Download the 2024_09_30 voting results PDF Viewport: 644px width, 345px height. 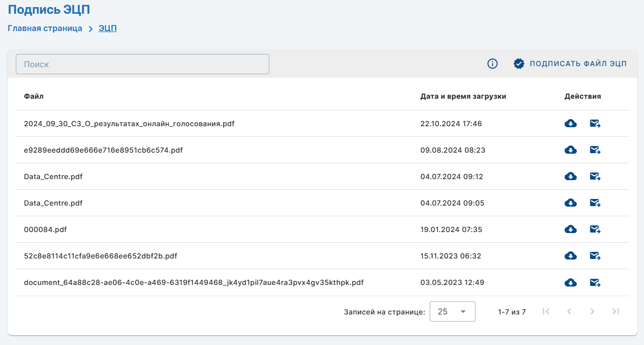(x=571, y=124)
